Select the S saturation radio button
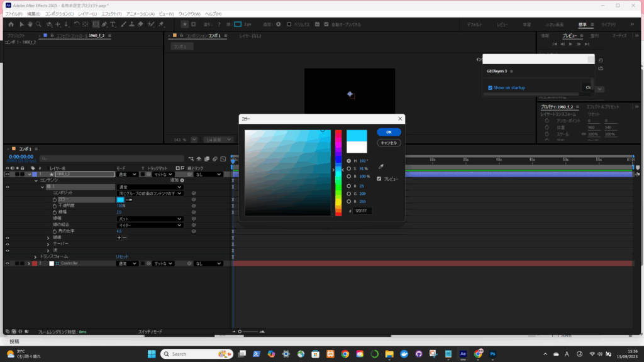The width and height of the screenshot is (644, 362). tap(349, 169)
